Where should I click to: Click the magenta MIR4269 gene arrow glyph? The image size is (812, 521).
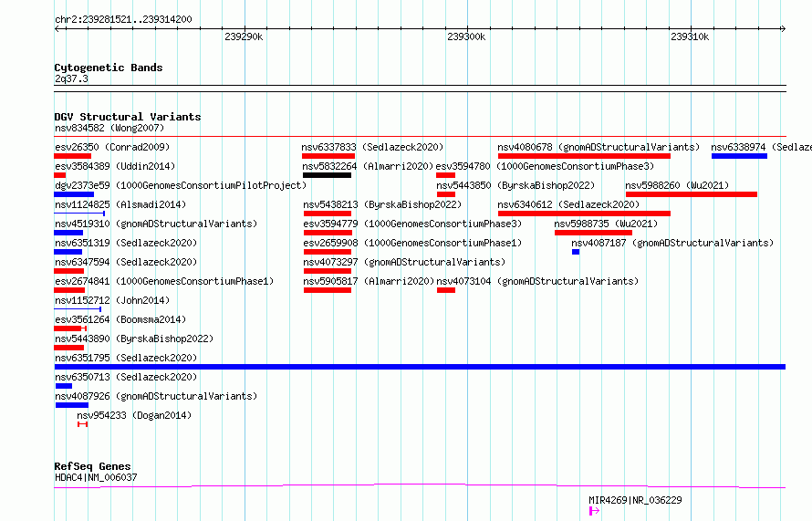click(x=595, y=511)
